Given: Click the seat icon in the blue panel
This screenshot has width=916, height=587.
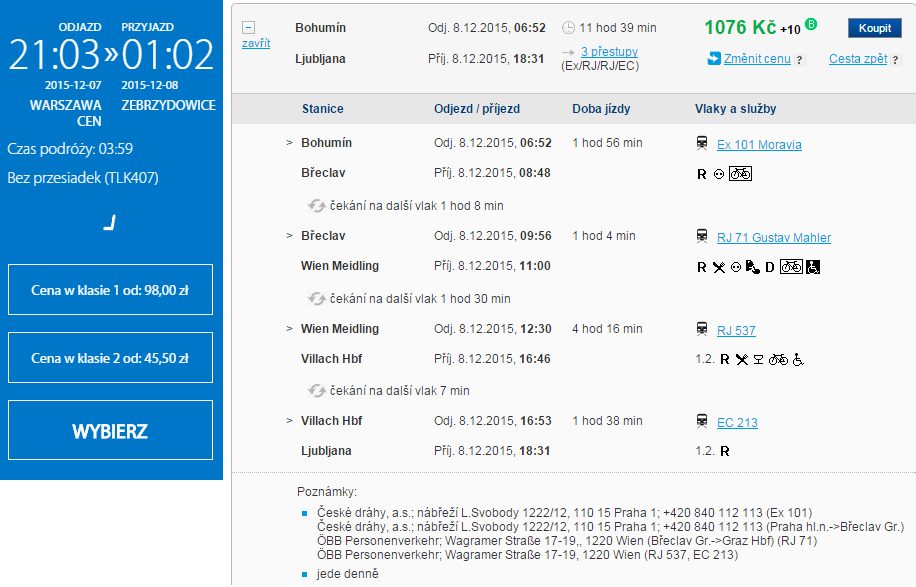Looking at the screenshot, I should pyautogui.click(x=110, y=223).
